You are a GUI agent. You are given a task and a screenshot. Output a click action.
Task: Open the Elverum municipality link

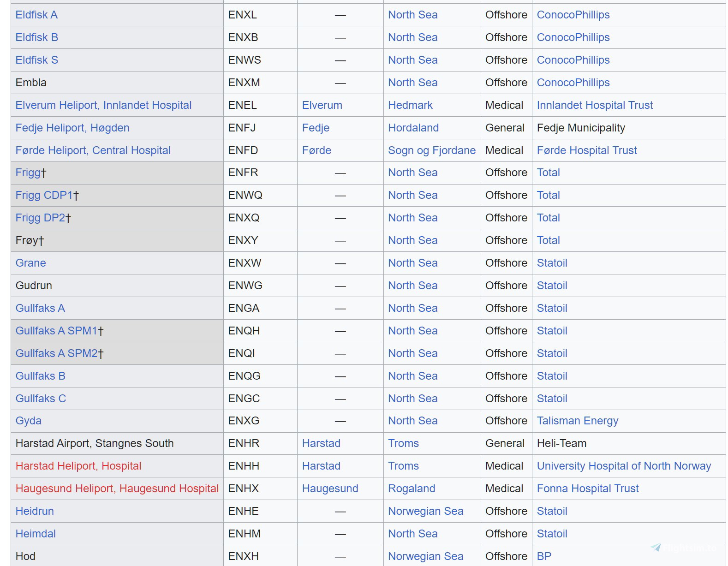tap(322, 105)
